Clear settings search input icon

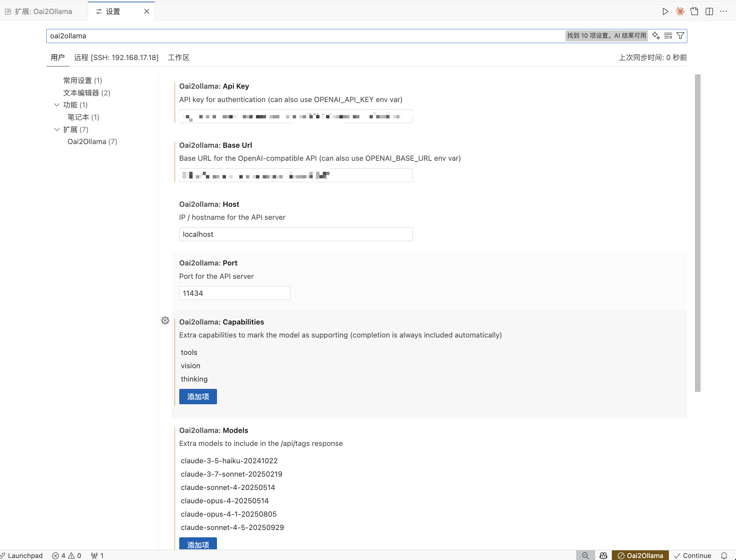tap(668, 36)
